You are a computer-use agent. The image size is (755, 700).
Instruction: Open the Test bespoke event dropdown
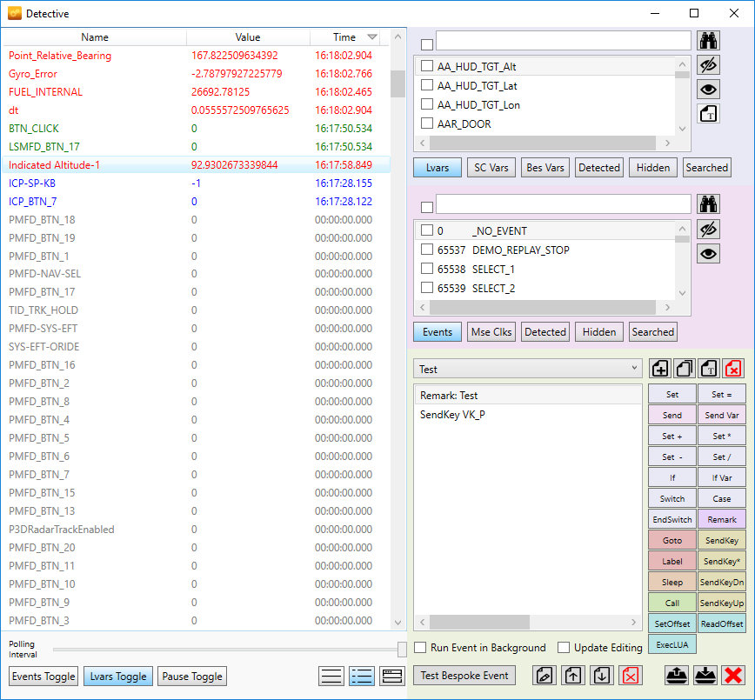point(528,369)
